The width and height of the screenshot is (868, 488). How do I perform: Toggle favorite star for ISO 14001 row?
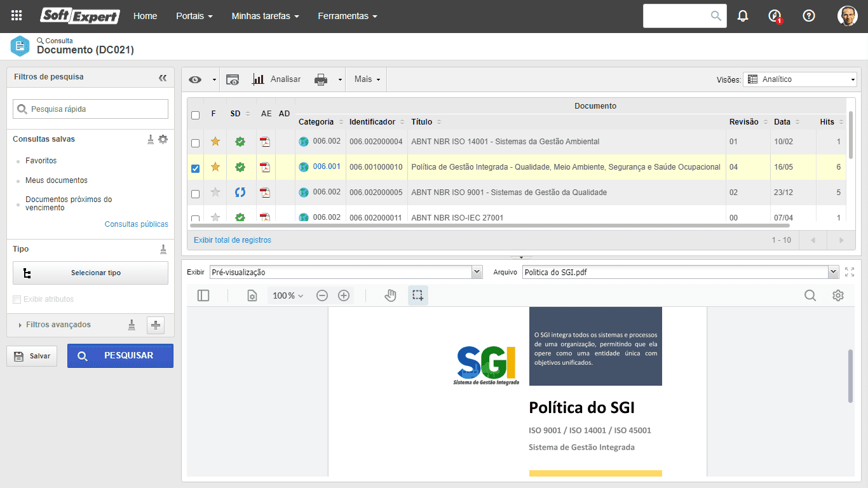(215, 141)
